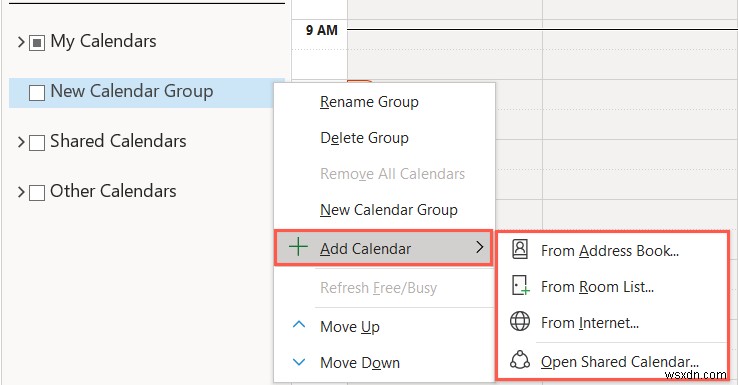Click the Remove All Calendars entry
The width and height of the screenshot is (738, 385).
[384, 174]
